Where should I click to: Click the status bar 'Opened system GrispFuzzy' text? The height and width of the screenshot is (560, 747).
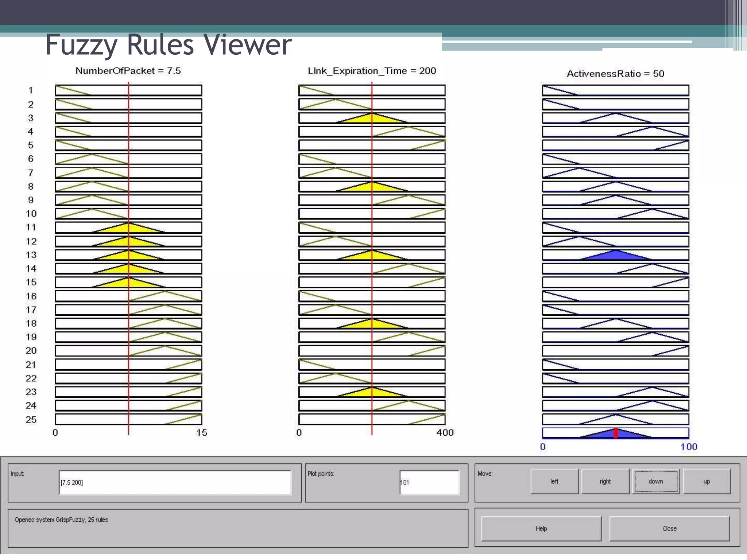[61, 520]
